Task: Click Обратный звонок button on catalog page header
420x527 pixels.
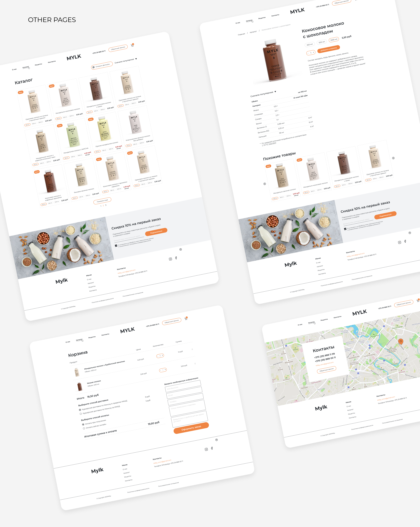Action: tap(118, 48)
